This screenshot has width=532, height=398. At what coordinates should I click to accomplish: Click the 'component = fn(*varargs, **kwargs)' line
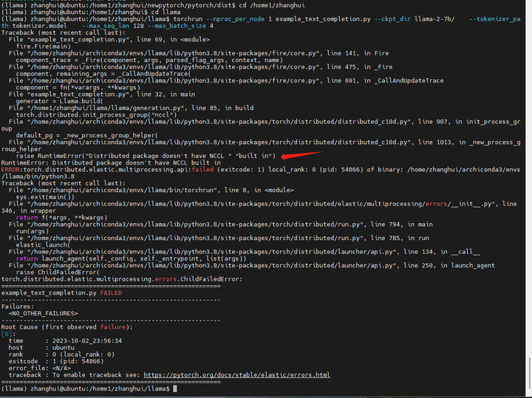pyautogui.click(x=78, y=87)
